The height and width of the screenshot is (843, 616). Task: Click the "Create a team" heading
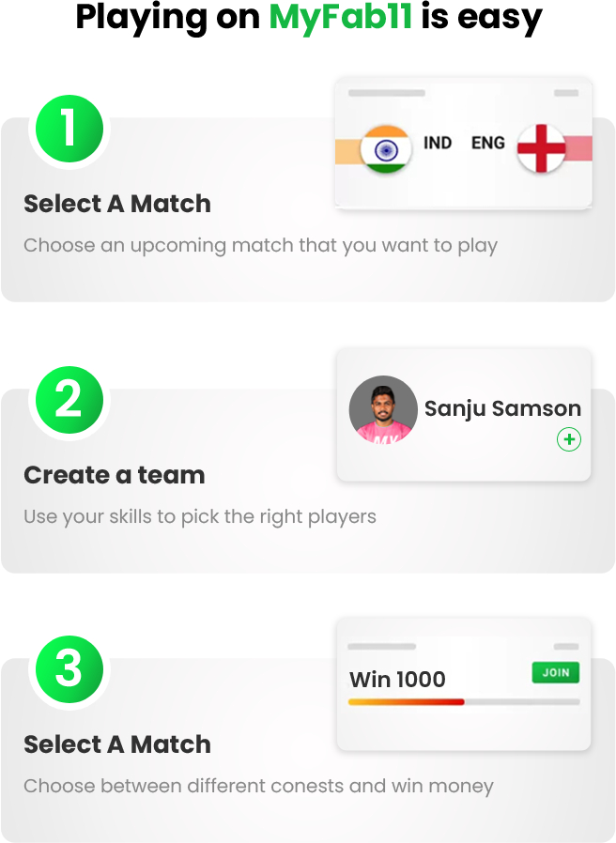(x=114, y=475)
